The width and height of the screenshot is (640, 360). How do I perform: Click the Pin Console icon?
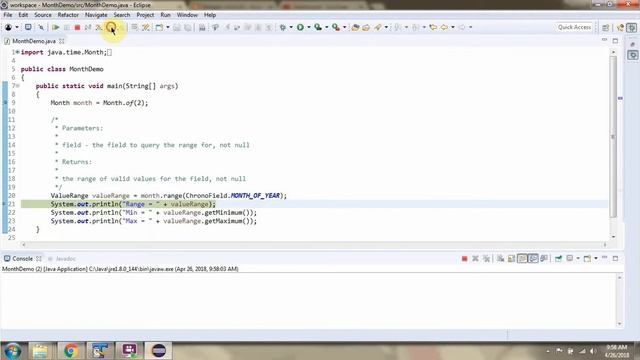(558, 259)
